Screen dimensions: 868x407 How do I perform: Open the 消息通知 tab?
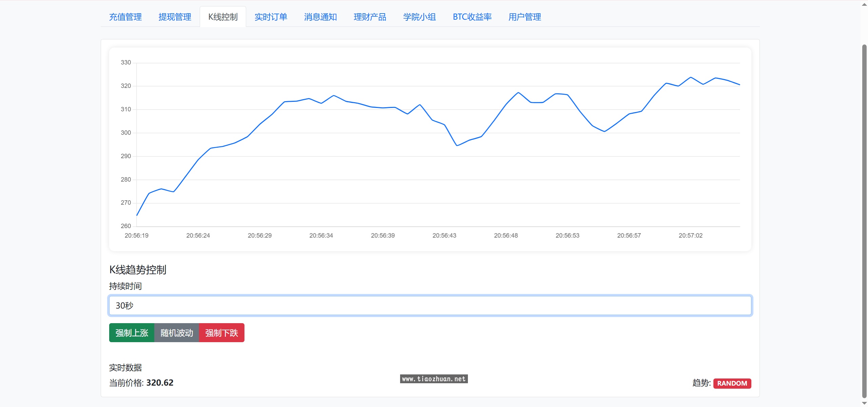(320, 17)
